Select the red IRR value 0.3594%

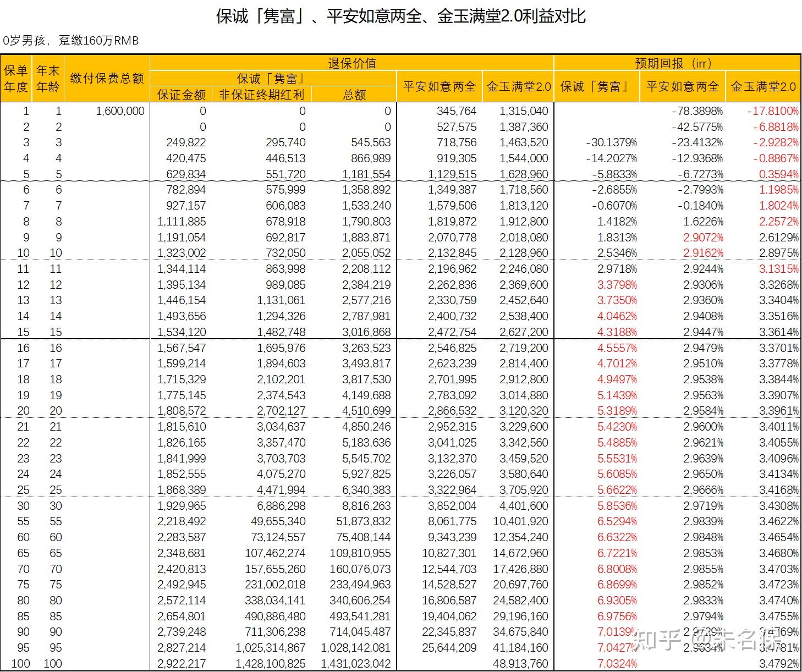point(778,174)
